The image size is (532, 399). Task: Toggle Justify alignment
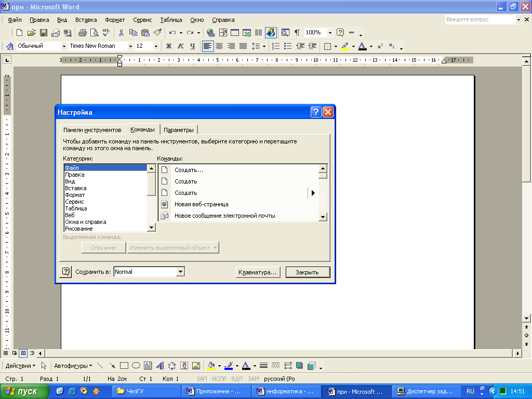click(x=243, y=46)
